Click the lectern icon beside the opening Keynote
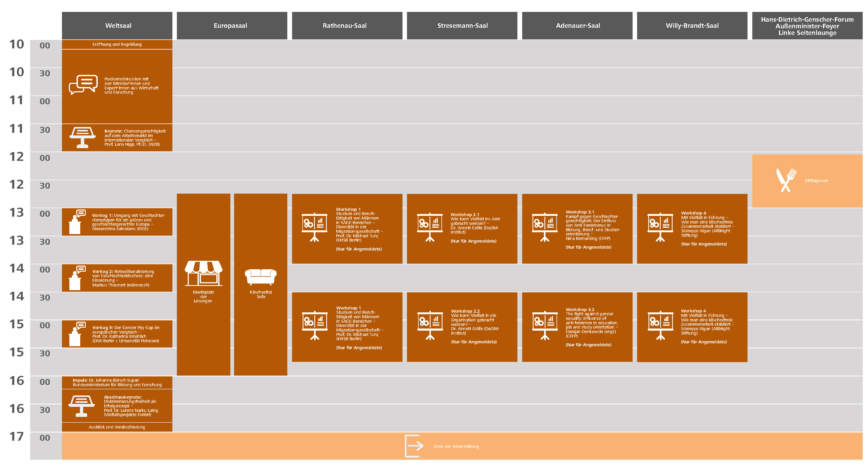868x474 pixels. point(83,137)
